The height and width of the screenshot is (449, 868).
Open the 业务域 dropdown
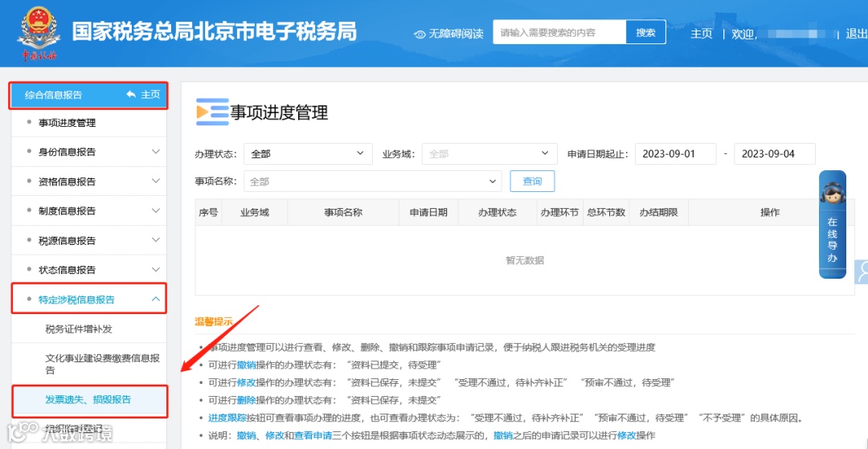tap(489, 153)
